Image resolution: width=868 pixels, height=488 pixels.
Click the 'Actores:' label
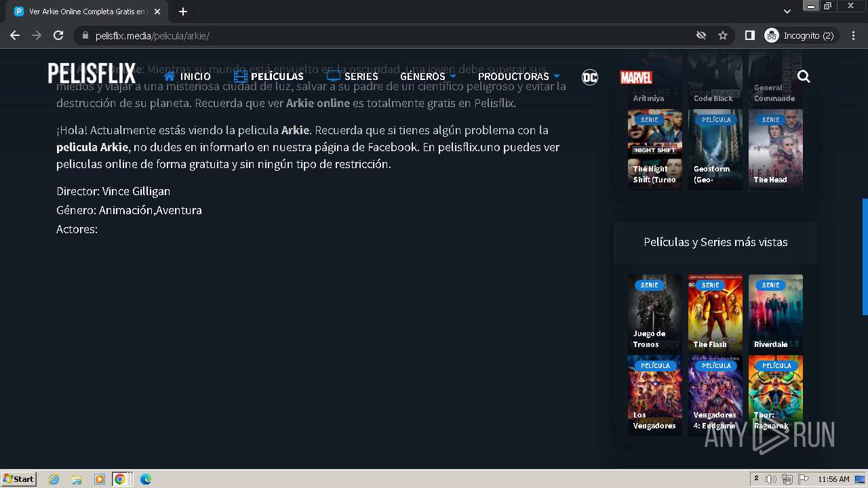point(77,229)
